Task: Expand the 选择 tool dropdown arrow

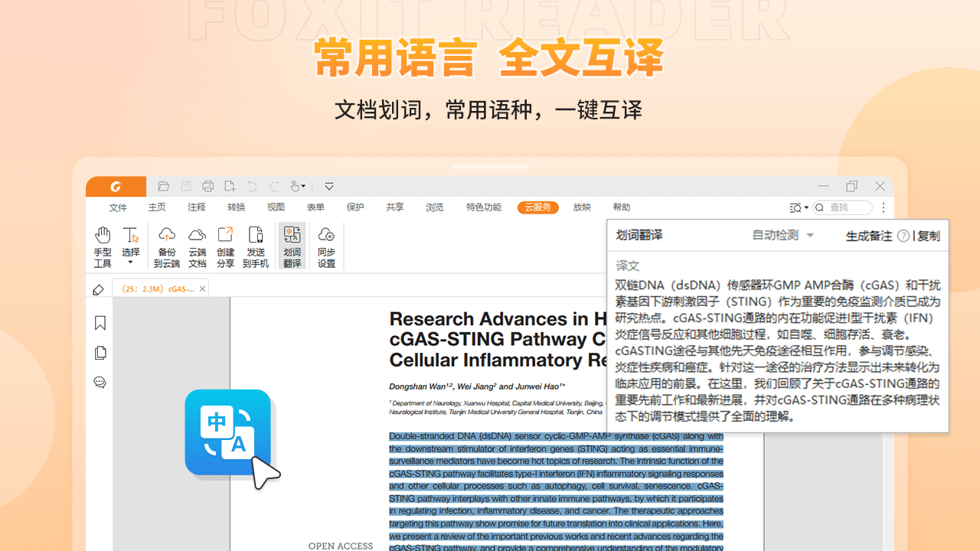Action: (131, 263)
